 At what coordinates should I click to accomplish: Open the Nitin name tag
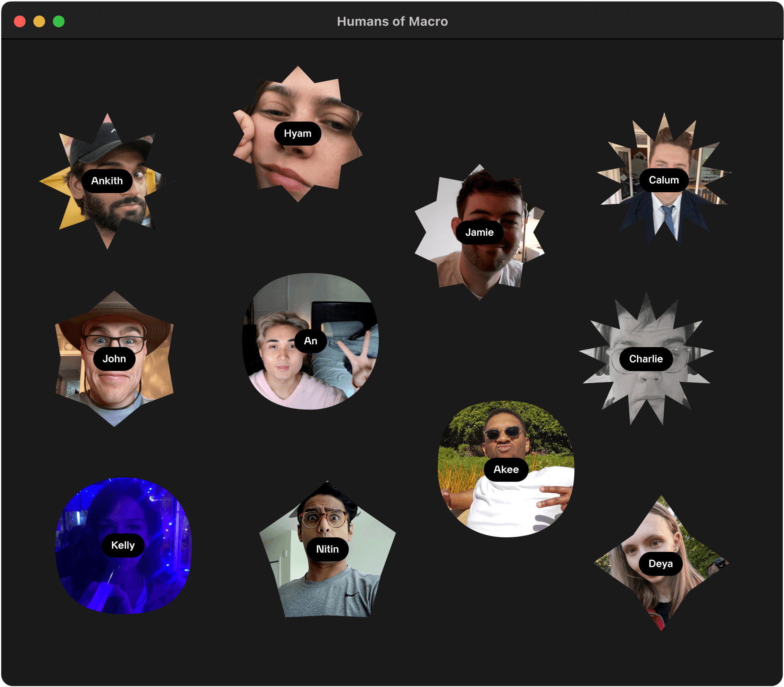327,549
